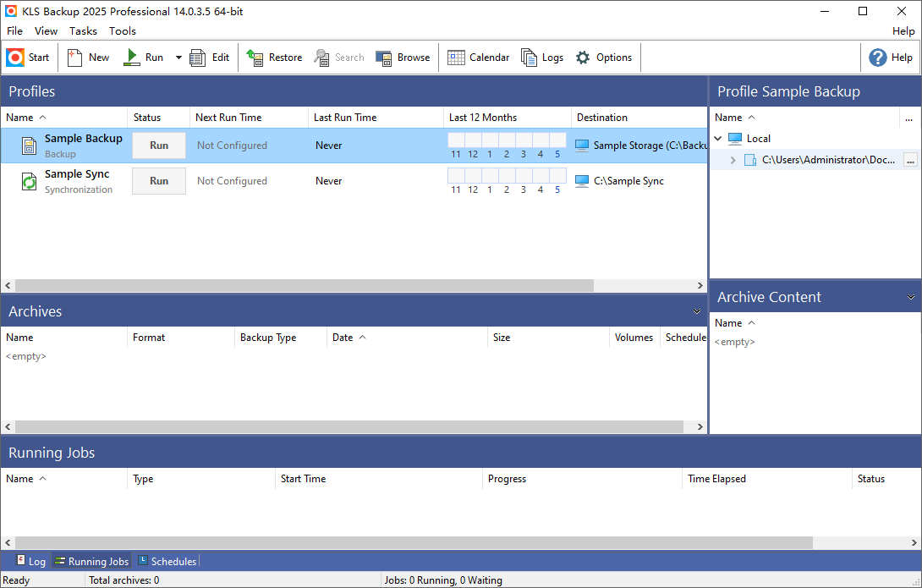Click the Volumes column header
922x588 pixels.
634,338
